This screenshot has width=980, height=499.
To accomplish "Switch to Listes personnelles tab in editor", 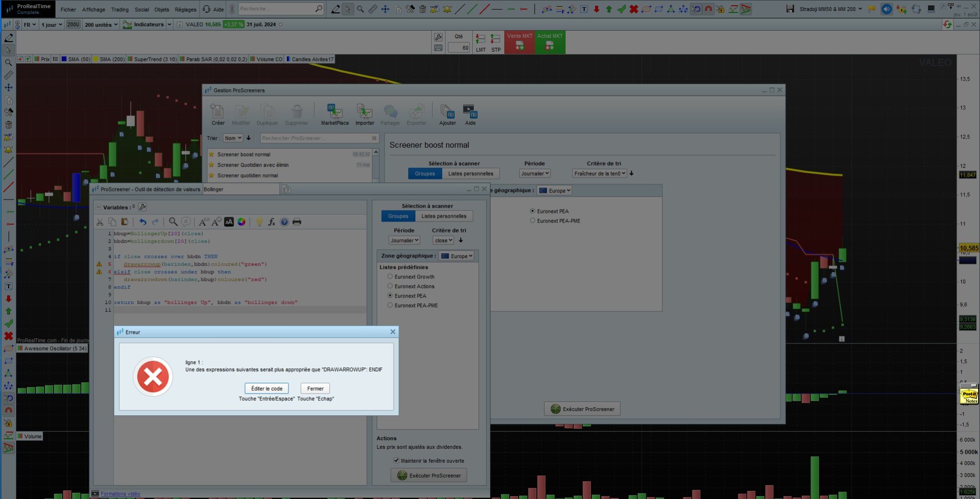I will tap(444, 216).
